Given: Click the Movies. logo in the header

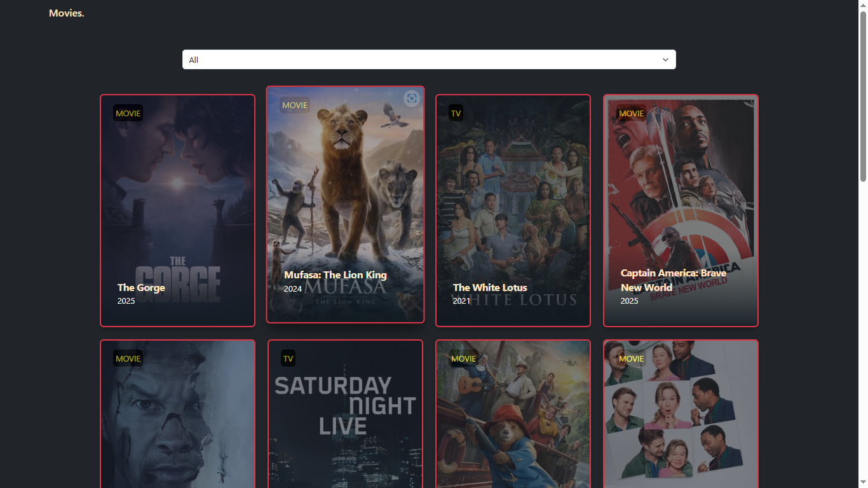Looking at the screenshot, I should [x=67, y=13].
